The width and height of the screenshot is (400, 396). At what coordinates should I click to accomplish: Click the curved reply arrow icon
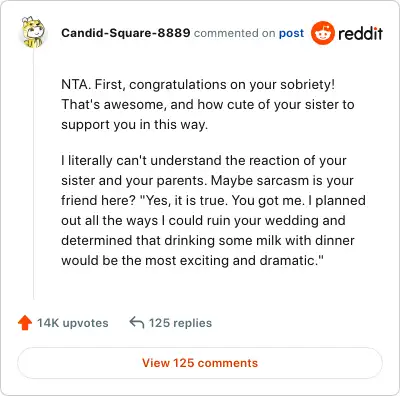click(x=137, y=323)
